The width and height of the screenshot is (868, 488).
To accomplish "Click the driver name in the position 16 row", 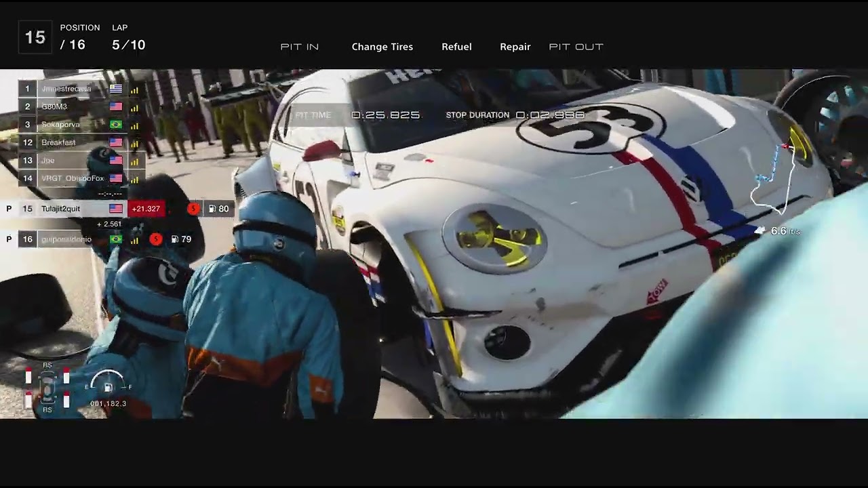I will [x=66, y=239].
